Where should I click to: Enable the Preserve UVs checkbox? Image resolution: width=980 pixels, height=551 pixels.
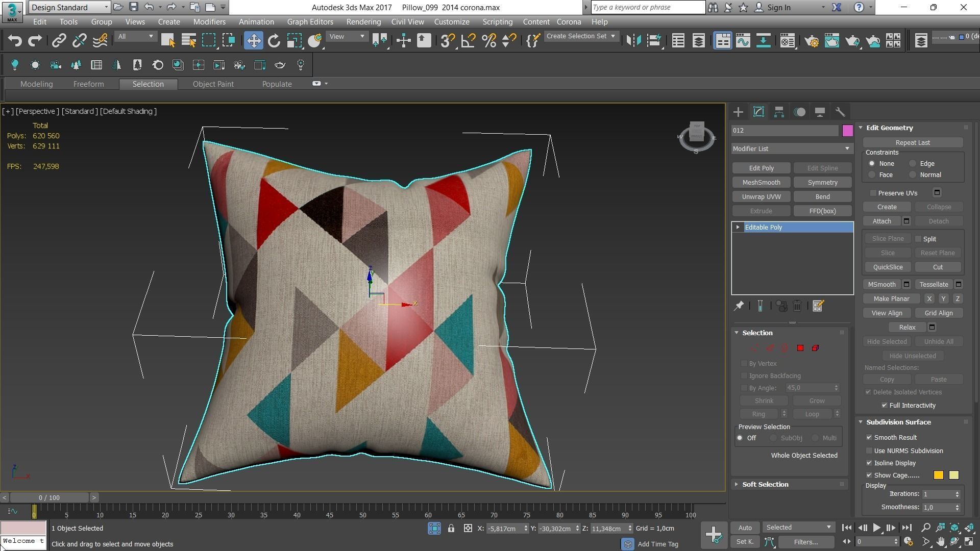coord(873,193)
